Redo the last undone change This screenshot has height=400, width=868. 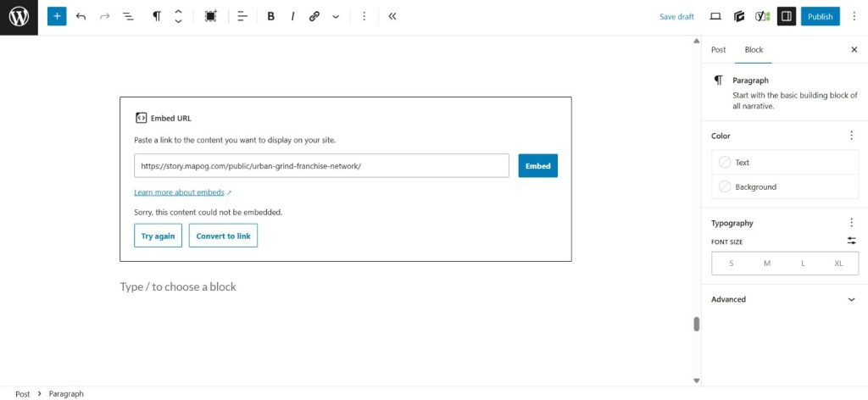point(104,17)
